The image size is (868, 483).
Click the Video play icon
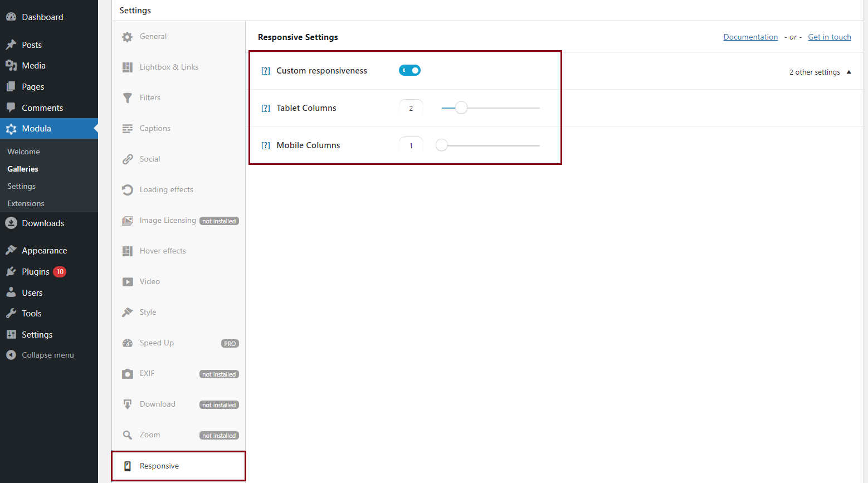coord(128,282)
